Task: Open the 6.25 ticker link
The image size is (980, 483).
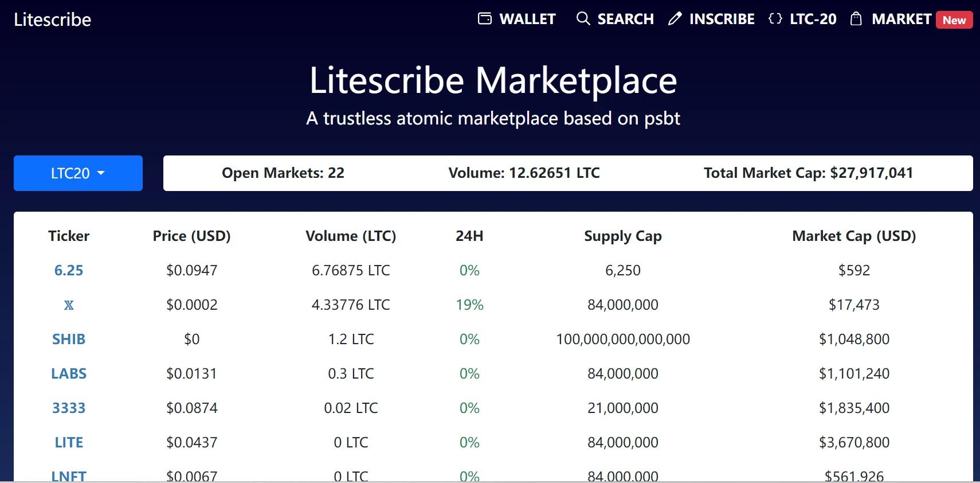Action: click(x=69, y=270)
